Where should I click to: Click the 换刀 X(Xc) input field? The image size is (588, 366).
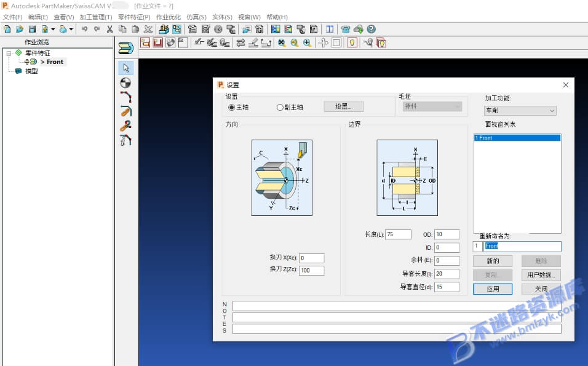click(312, 258)
